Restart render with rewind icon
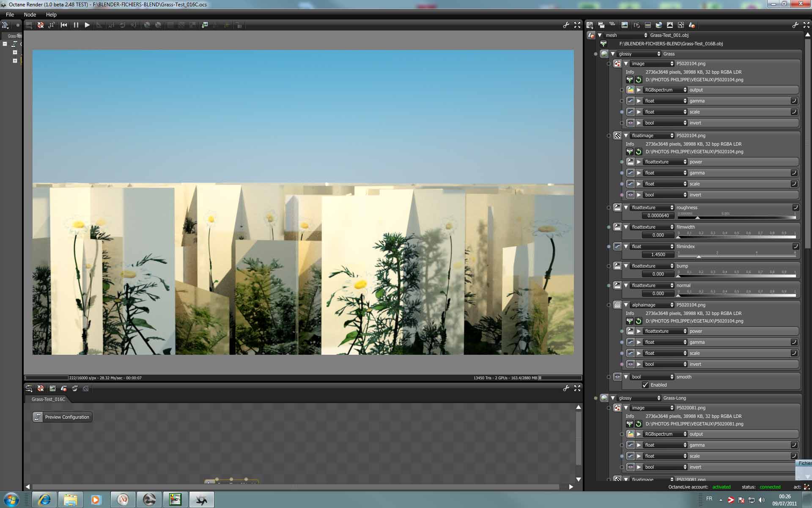 point(64,25)
